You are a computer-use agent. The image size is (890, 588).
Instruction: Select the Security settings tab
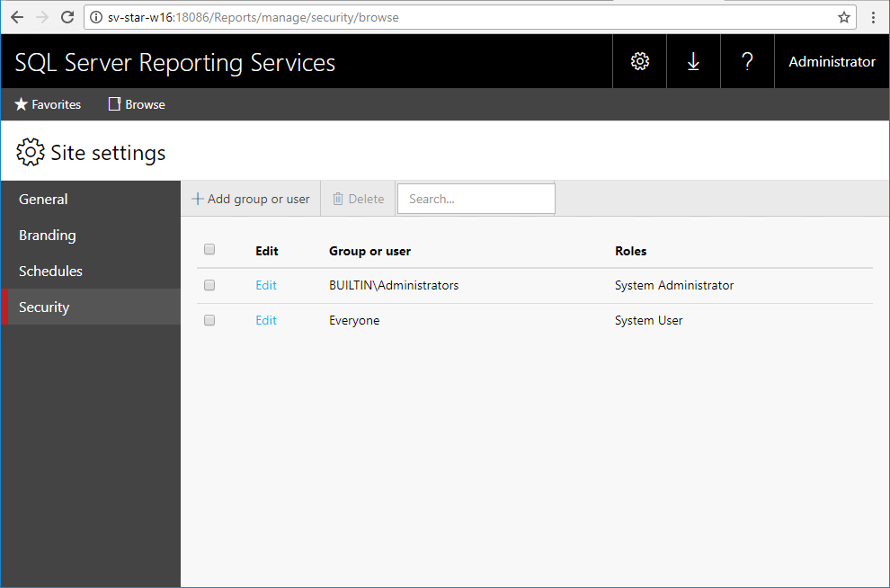91,307
